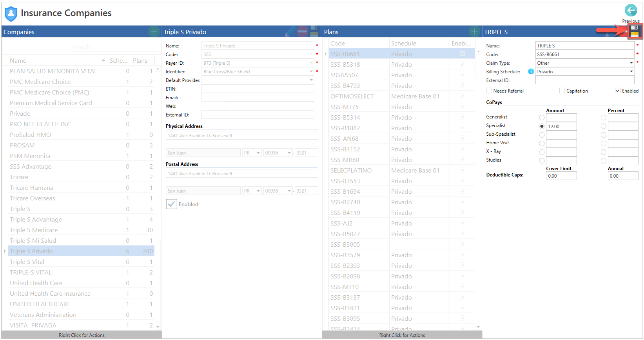
Task: Click the plan External ID field
Action: click(584, 80)
